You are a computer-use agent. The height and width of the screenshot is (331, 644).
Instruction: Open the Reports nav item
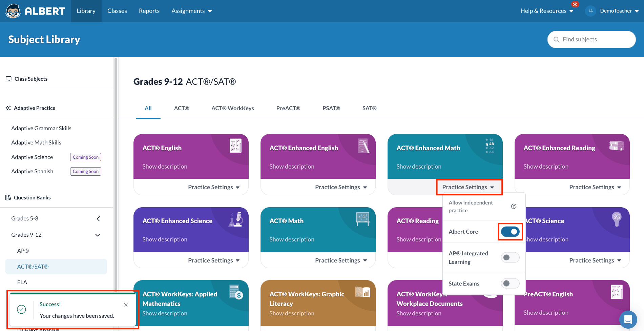coord(149,11)
